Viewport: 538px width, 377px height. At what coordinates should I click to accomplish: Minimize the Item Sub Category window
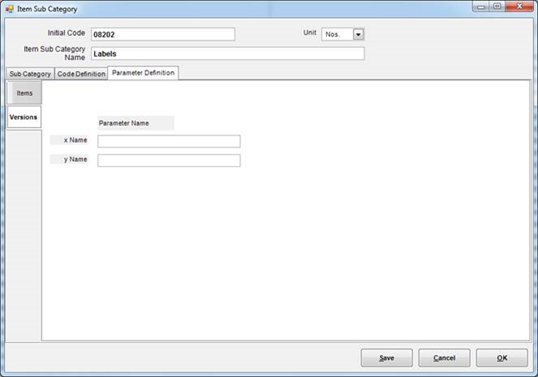481,7
